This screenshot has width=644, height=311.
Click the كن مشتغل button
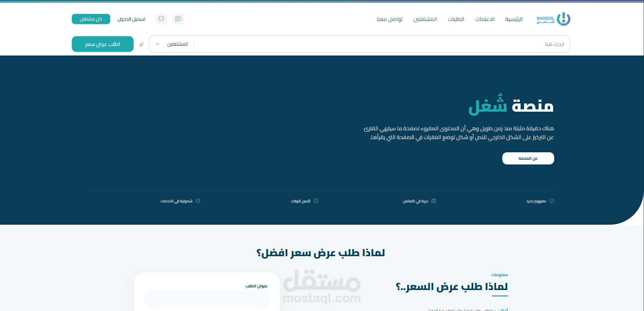pos(91,19)
